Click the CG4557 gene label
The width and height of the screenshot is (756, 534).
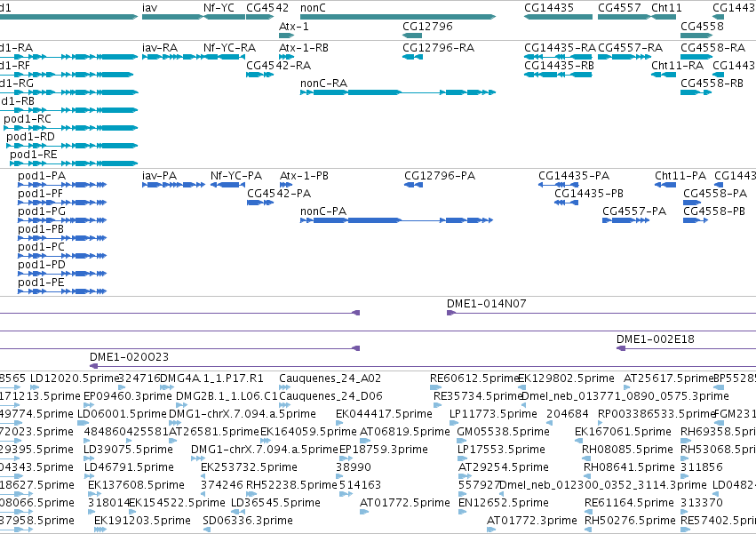tap(619, 8)
